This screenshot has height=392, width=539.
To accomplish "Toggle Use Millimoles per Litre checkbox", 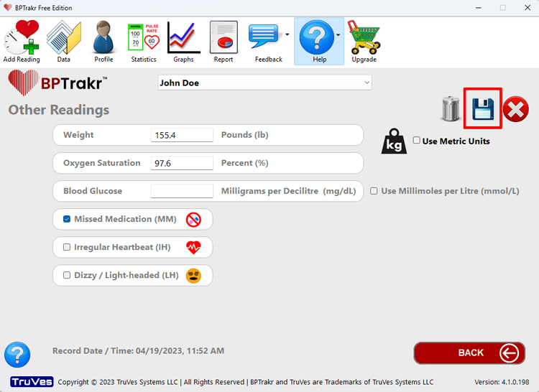I will pyautogui.click(x=374, y=191).
